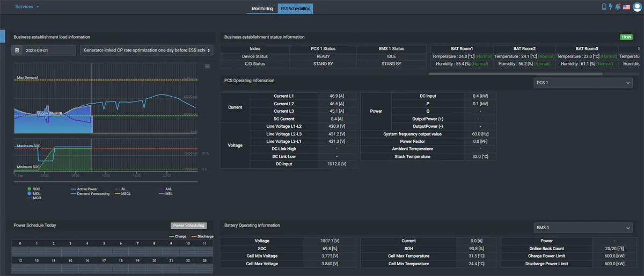Switch to the Monitoring tab
Viewport: 644px width, 276px height.
(x=262, y=9)
